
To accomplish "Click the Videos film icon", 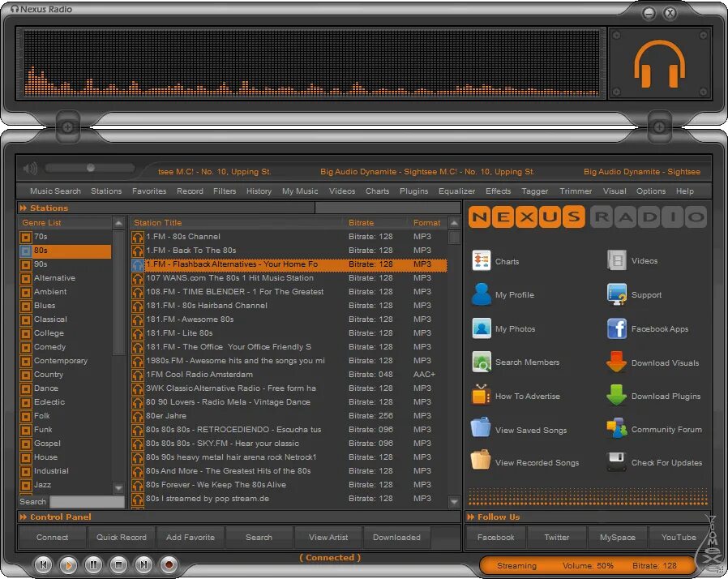I will tap(617, 260).
